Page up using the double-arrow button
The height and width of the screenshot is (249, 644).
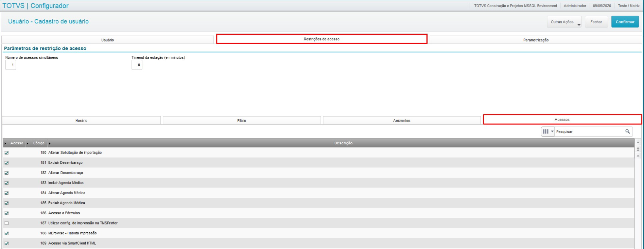pos(638,149)
